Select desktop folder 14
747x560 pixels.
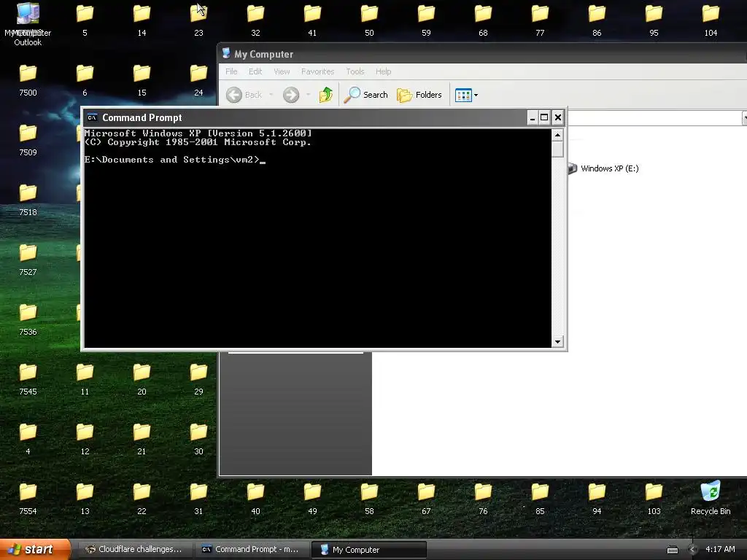[x=142, y=21]
